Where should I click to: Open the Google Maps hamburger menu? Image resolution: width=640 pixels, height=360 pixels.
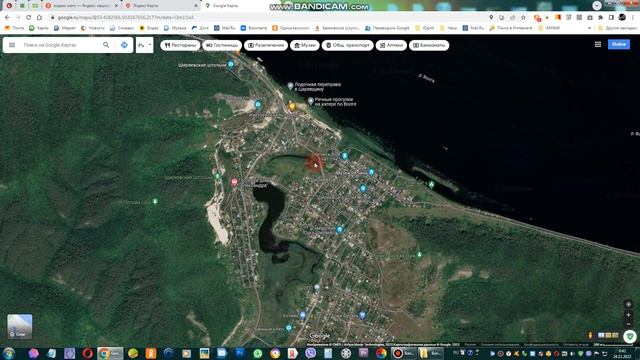click(x=12, y=45)
